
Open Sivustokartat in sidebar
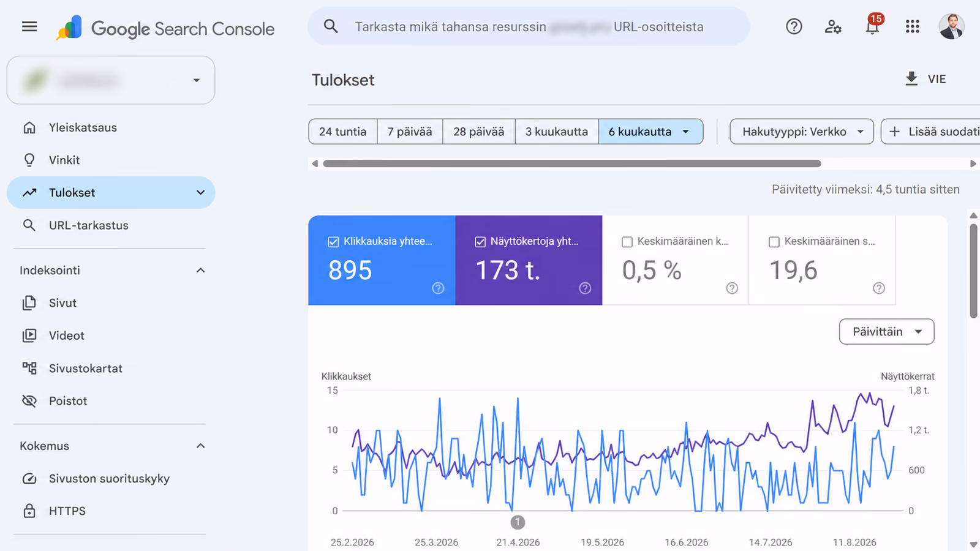[111, 368]
